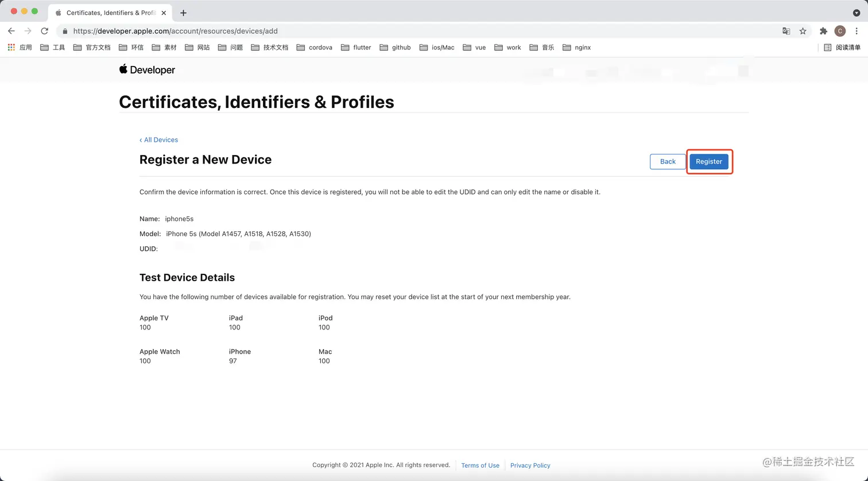Expand the flutter bookmarks folder
The height and width of the screenshot is (481, 868).
coord(356,48)
